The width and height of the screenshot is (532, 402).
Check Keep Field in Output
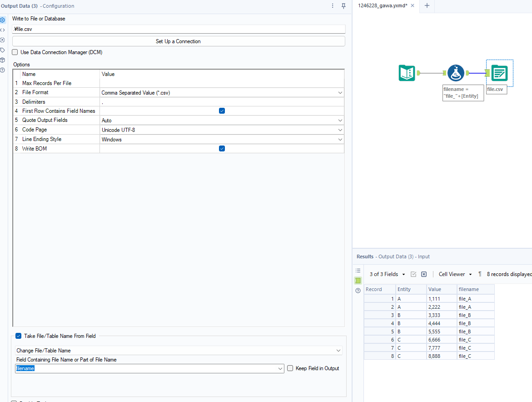coord(290,368)
